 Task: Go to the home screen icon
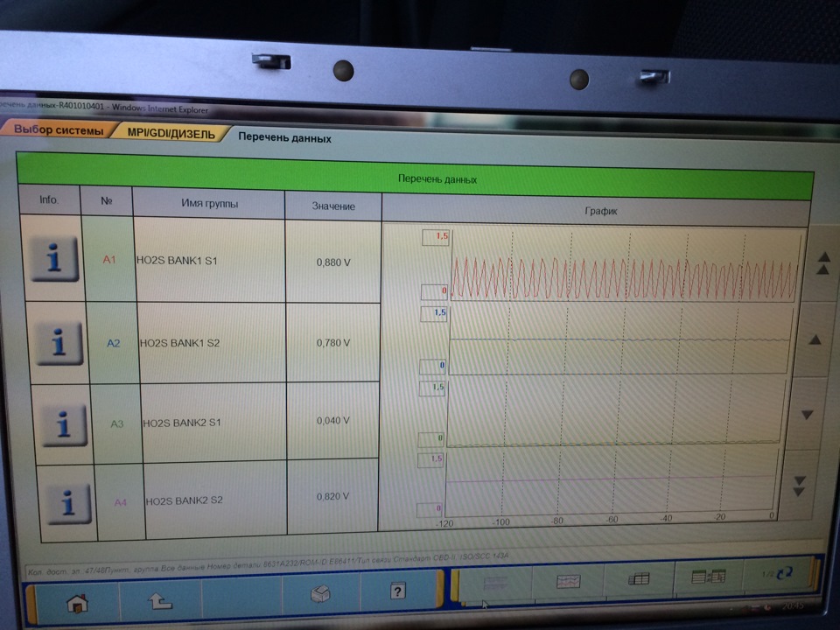point(78,602)
